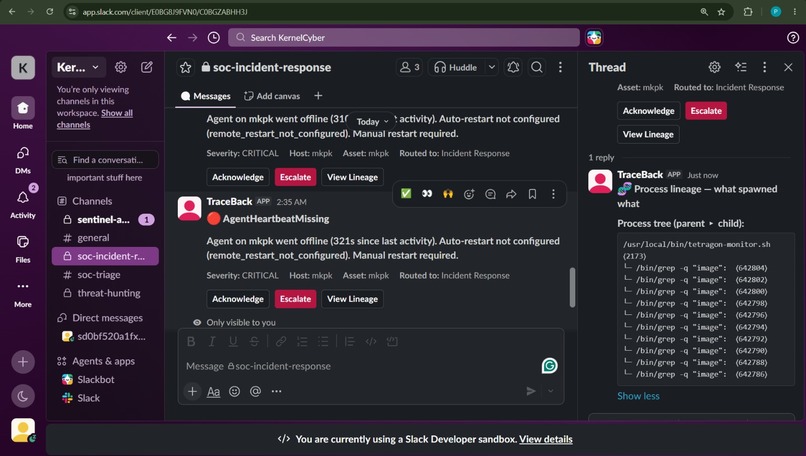Open the Thread panel more options
806x456 pixels.
(764, 67)
